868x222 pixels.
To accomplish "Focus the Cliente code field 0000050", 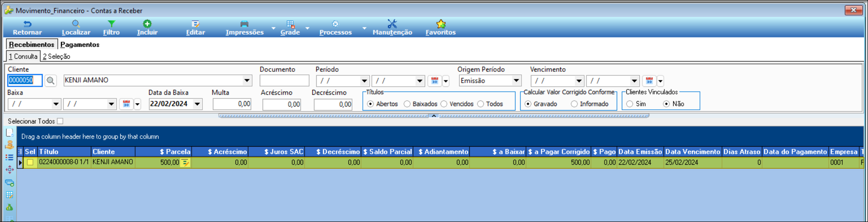I will click(x=25, y=80).
